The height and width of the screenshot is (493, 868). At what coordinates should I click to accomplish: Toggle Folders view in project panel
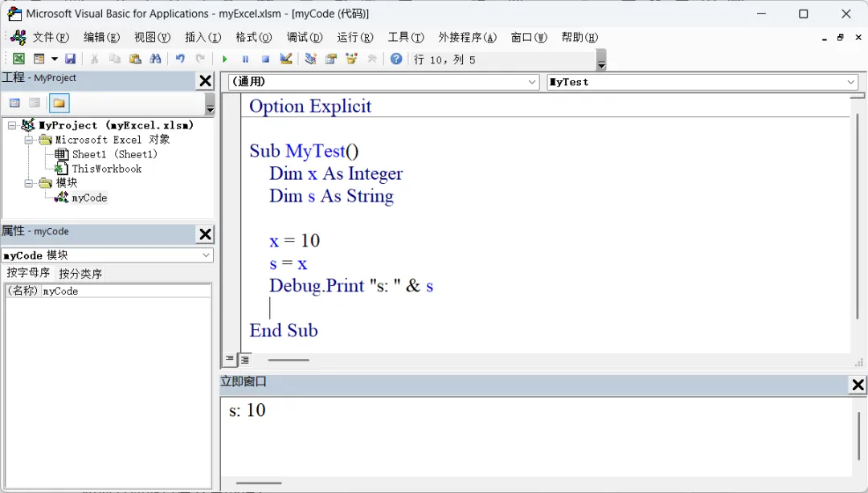tap(59, 103)
